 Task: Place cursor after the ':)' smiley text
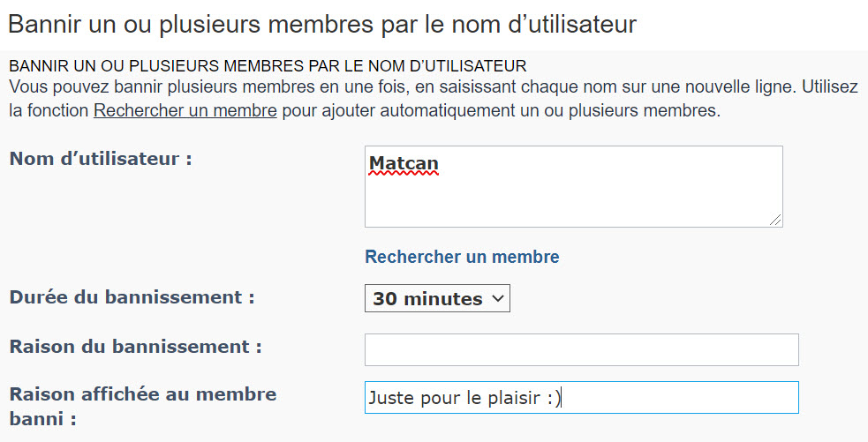click(562, 398)
